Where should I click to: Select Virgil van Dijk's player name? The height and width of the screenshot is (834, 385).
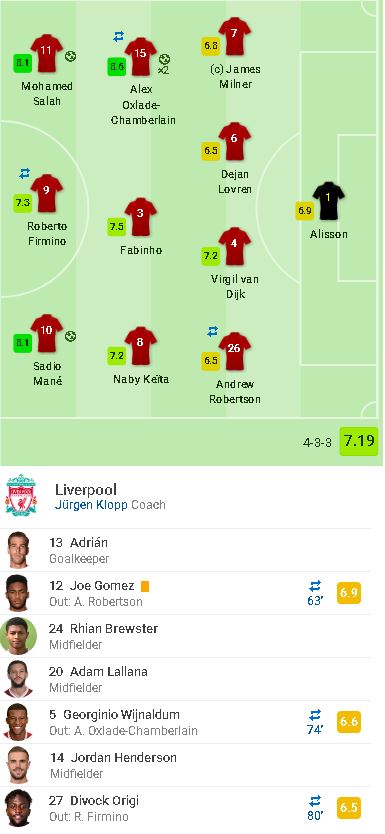click(x=235, y=286)
